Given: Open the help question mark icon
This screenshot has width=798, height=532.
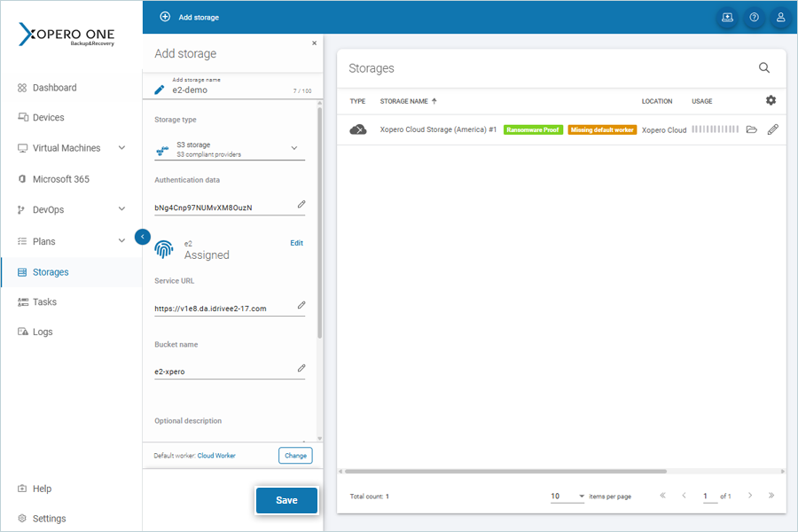Looking at the screenshot, I should coord(755,18).
